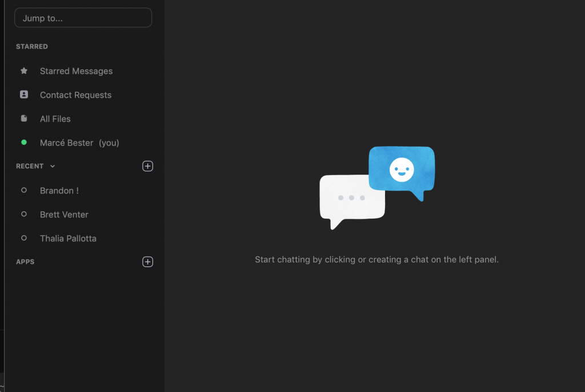Click the presence circle beside Thalia Pallotta
This screenshot has height=392, width=585.
(x=24, y=238)
